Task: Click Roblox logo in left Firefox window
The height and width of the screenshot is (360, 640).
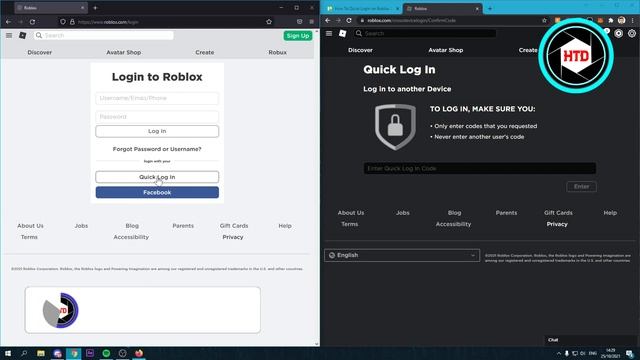Action: (x=22, y=36)
